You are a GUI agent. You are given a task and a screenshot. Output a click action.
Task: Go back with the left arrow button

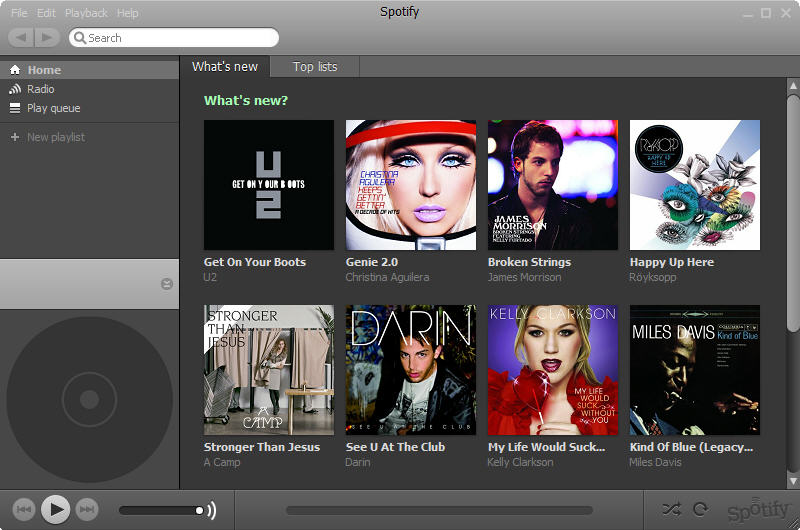[x=21, y=37]
